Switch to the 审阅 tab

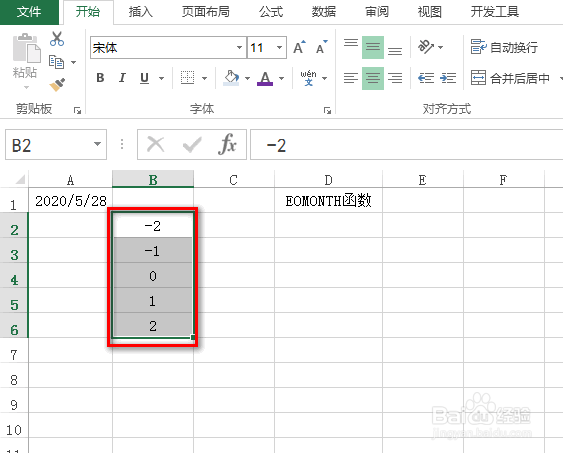click(377, 12)
